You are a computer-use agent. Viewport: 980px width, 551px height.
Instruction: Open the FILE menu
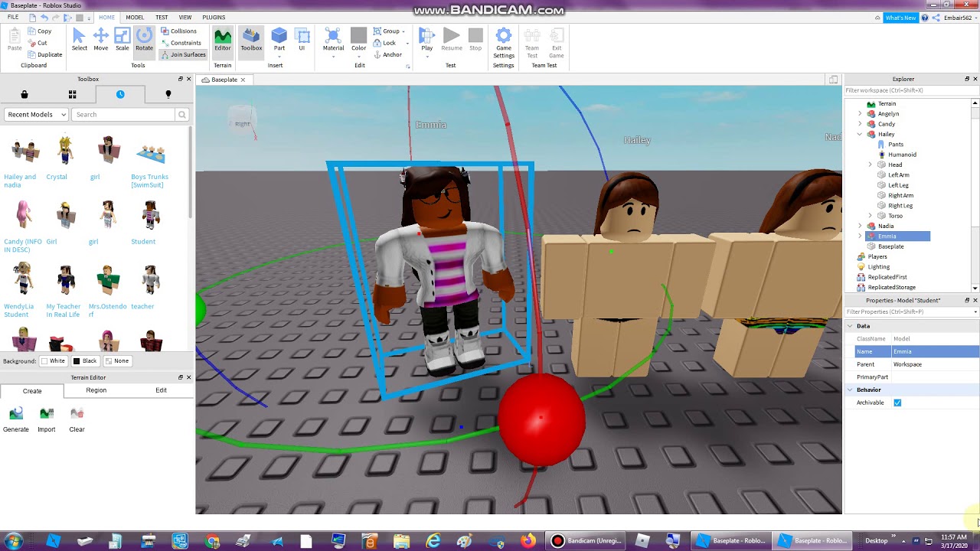(13, 17)
